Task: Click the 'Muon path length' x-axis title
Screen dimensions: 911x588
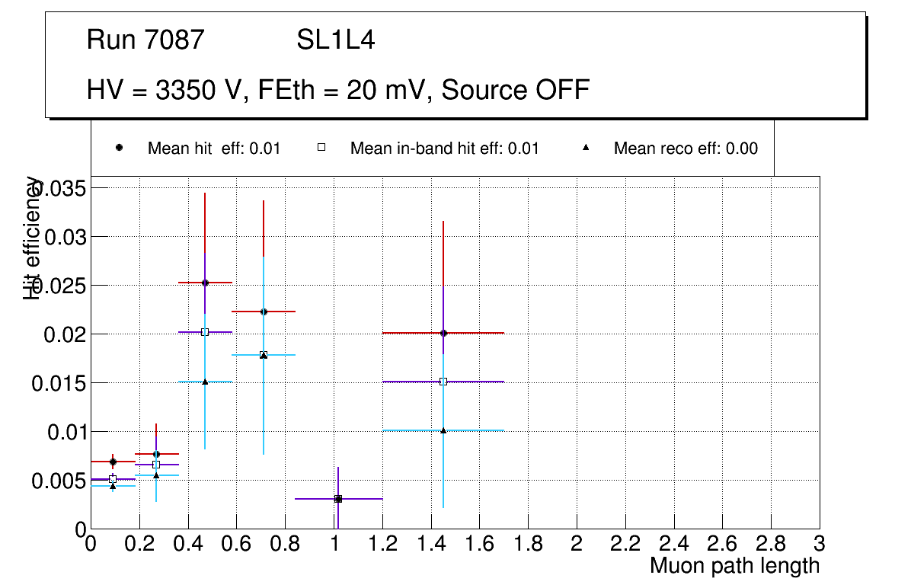Action: (x=734, y=566)
